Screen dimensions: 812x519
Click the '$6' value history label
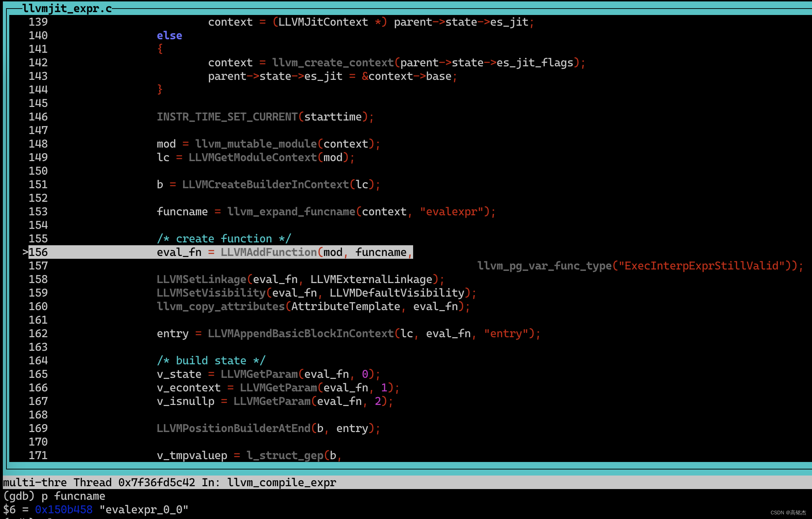9,510
